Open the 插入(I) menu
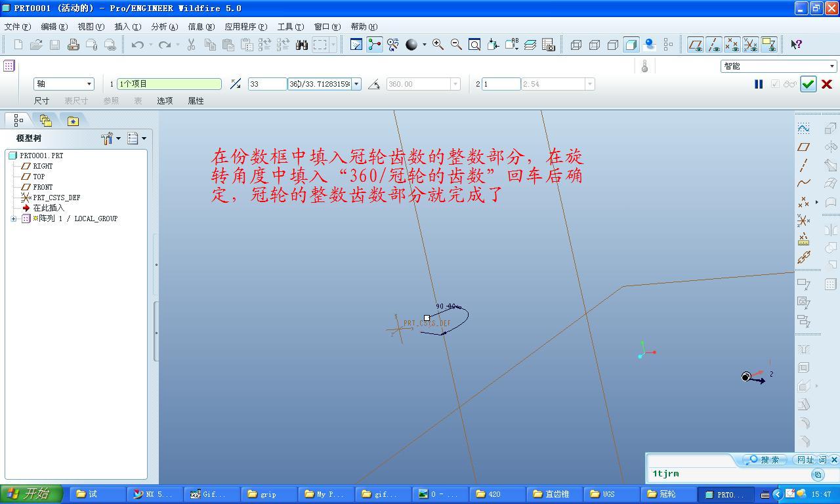 pos(127,27)
